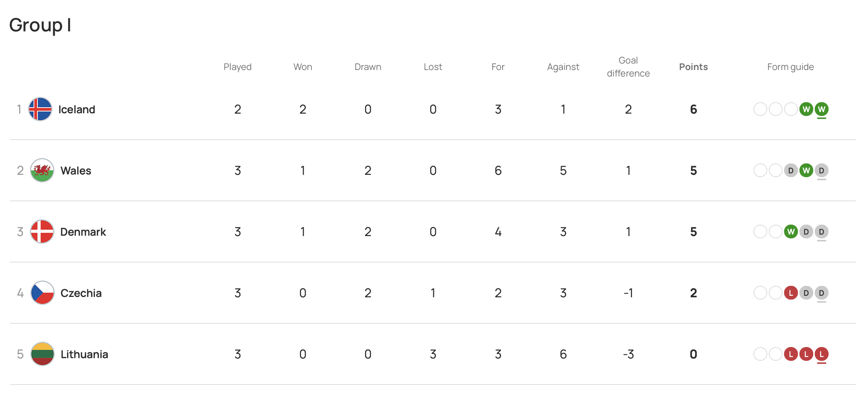Image resolution: width=868 pixels, height=401 pixels.
Task: Click Wales' green W form badge
Action: [x=806, y=170]
